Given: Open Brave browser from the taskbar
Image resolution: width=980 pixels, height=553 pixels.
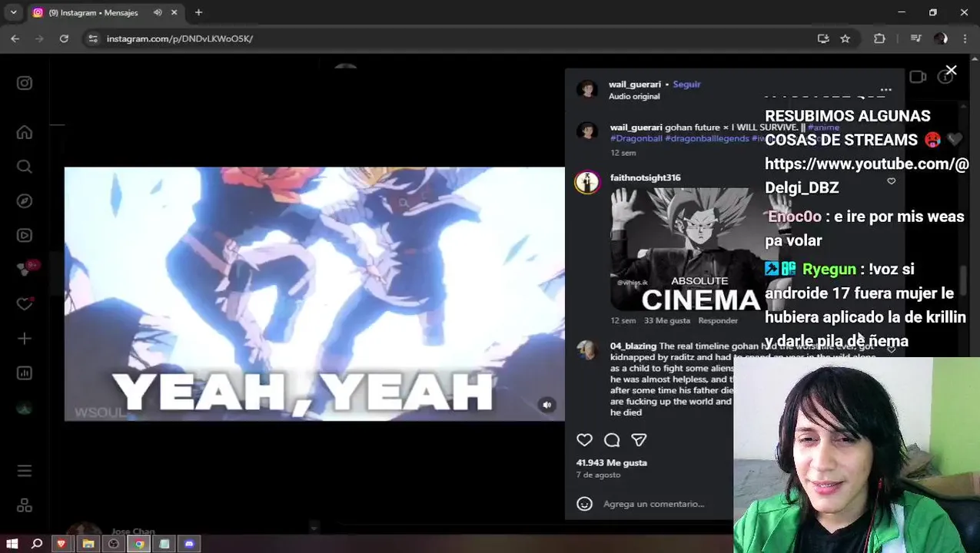Looking at the screenshot, I should point(61,544).
